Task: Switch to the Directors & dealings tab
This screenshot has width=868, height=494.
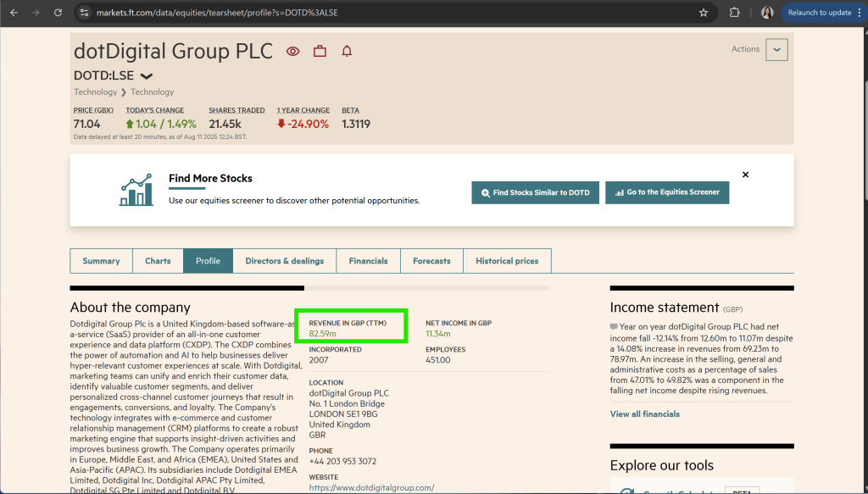Action: click(x=284, y=261)
